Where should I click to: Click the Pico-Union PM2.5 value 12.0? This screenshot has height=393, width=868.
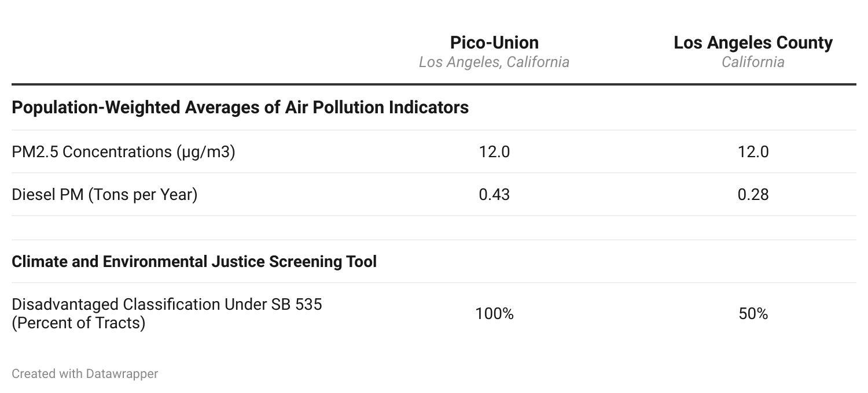click(x=494, y=152)
